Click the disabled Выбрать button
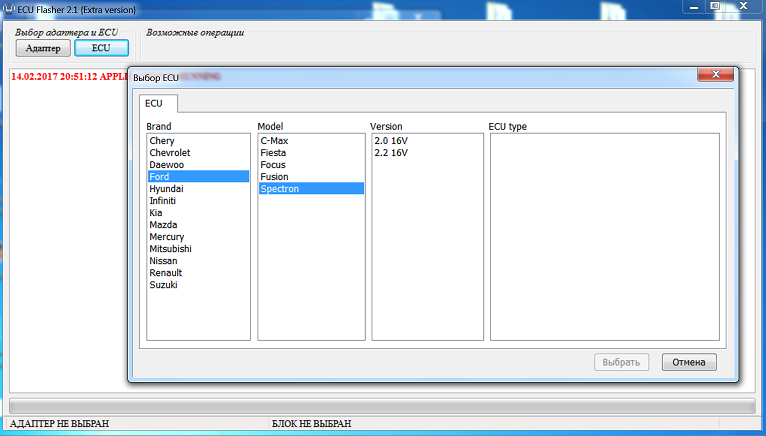The width and height of the screenshot is (766, 436). coord(621,362)
